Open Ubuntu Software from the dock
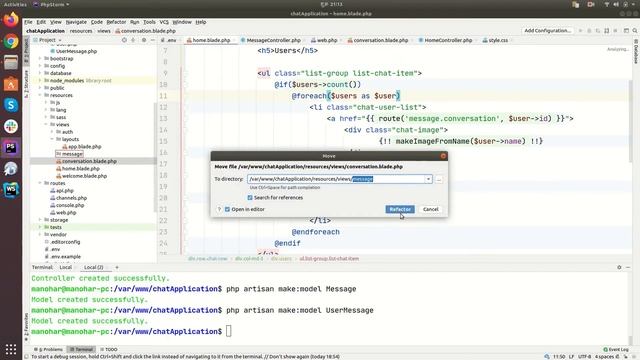The width and height of the screenshot is (640, 360). coord(11,84)
